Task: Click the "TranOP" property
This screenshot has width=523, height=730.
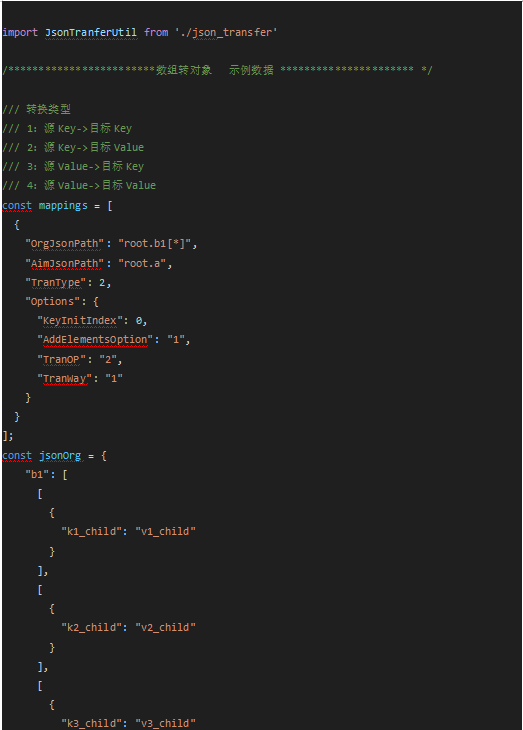Action: pyautogui.click(x=61, y=359)
